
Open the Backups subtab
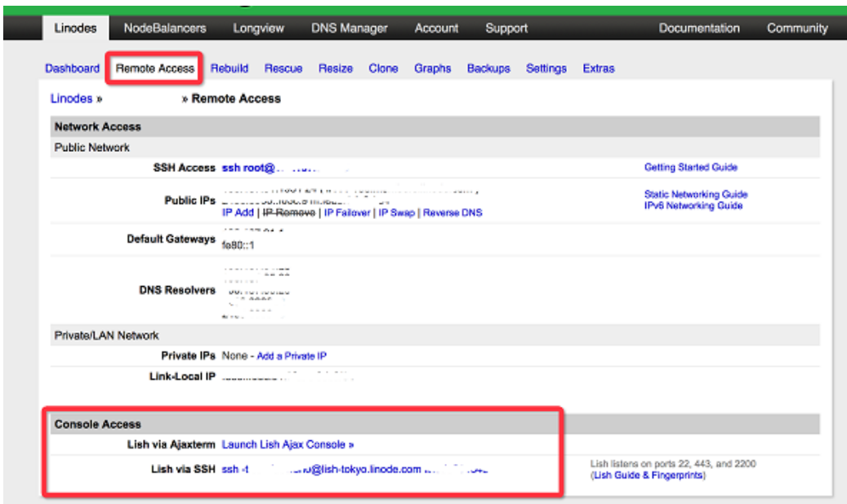[x=488, y=69]
